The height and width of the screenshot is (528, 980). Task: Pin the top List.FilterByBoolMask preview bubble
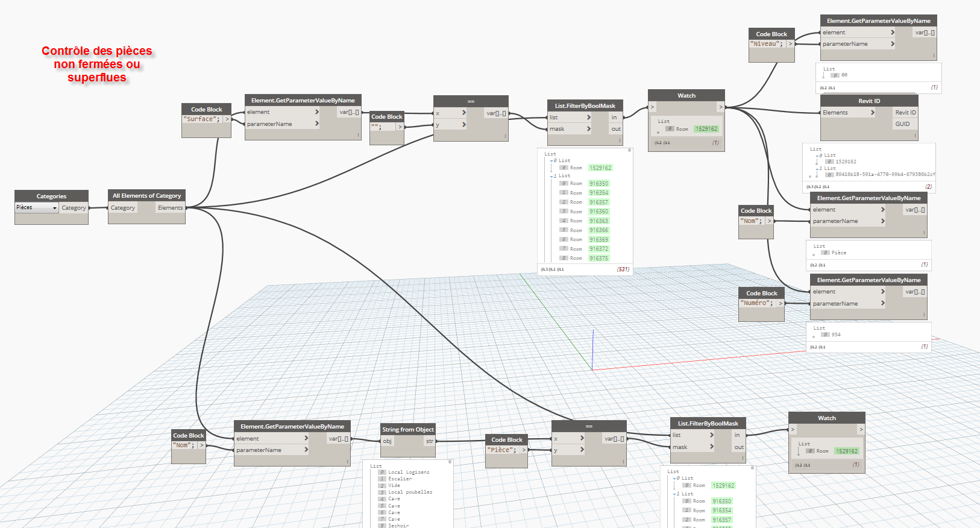click(629, 150)
